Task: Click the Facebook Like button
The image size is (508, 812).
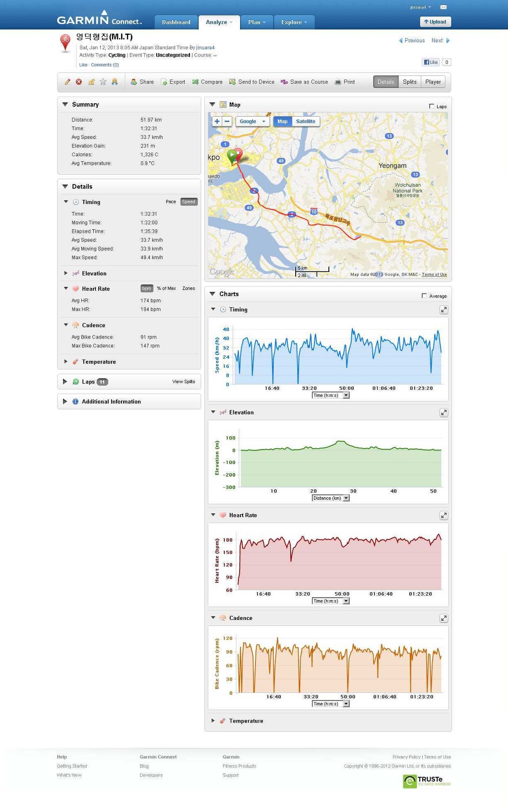Action: coord(431,63)
